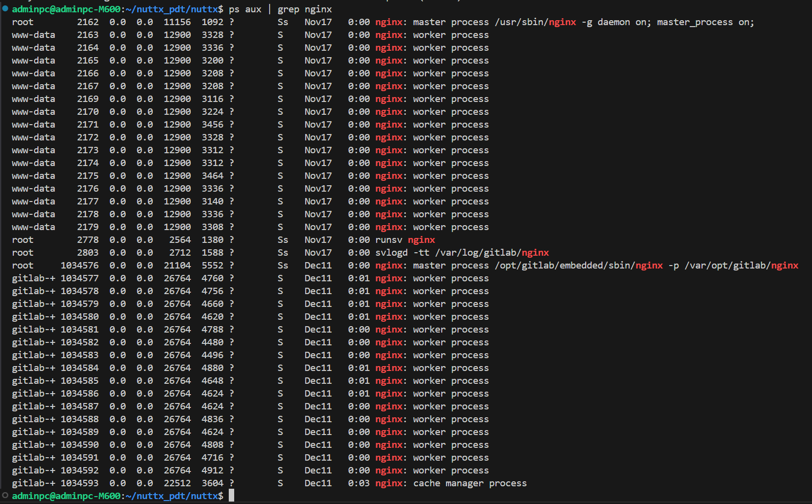Click VSZ value 21104
This screenshot has width=812, height=504.
tap(177, 266)
